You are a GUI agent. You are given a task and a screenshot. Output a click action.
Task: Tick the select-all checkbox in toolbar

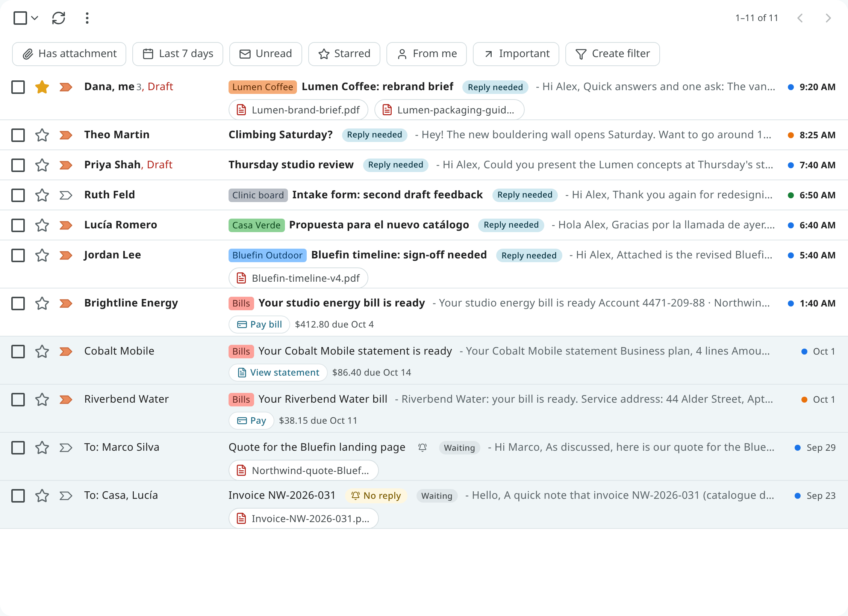pos(20,18)
